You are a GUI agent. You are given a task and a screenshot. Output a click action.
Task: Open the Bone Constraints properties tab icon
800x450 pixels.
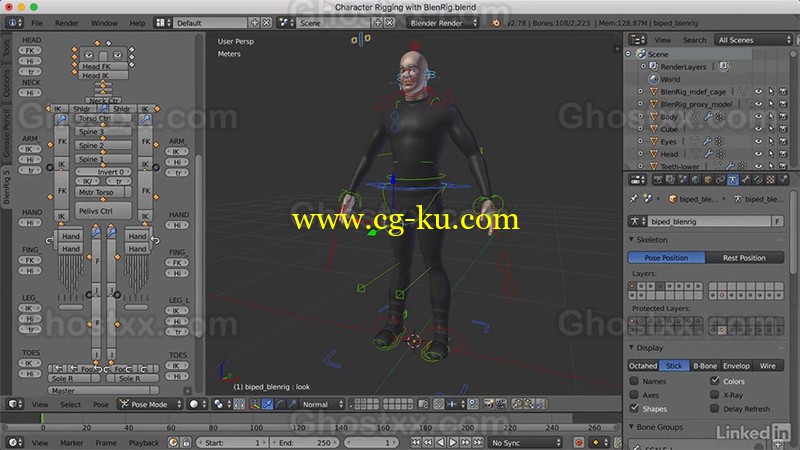tap(758, 180)
